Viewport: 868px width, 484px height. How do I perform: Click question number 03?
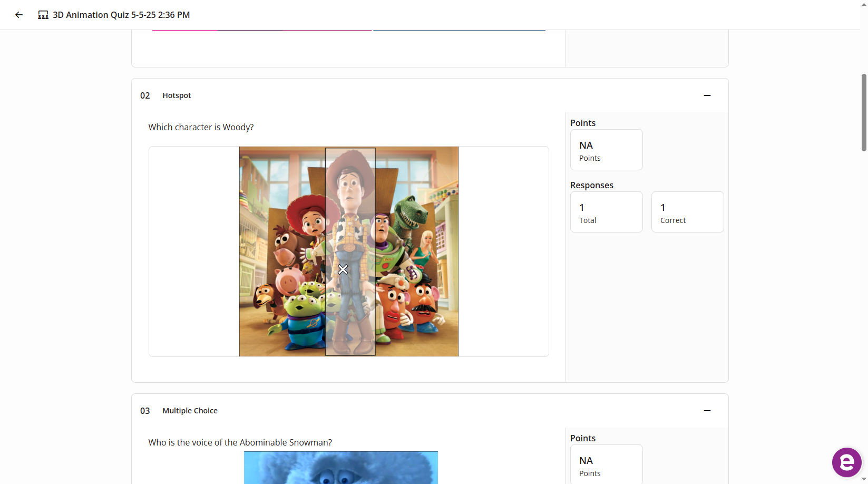point(145,411)
